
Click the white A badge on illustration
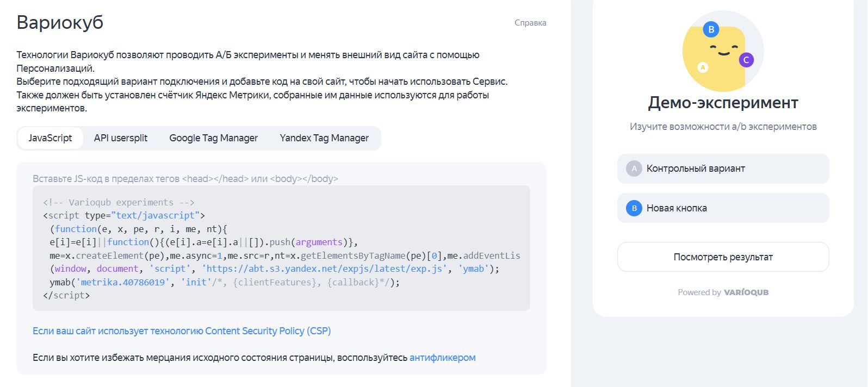tap(703, 67)
